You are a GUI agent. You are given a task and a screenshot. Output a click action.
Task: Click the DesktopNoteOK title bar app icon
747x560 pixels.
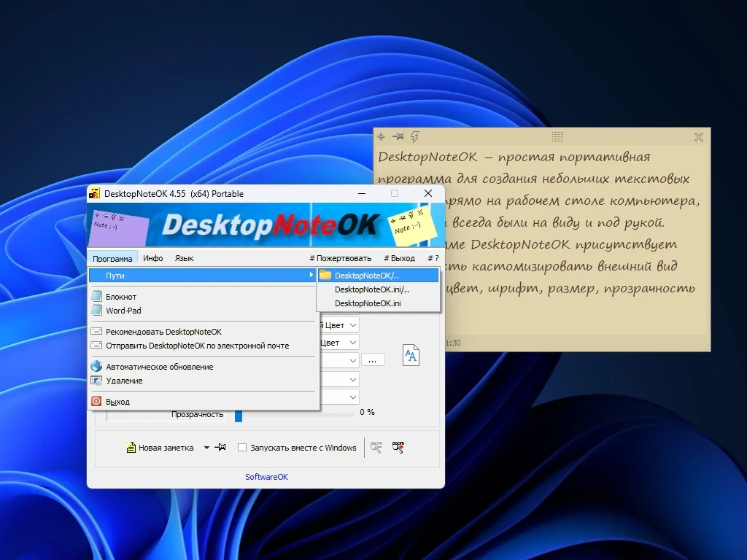click(x=94, y=193)
